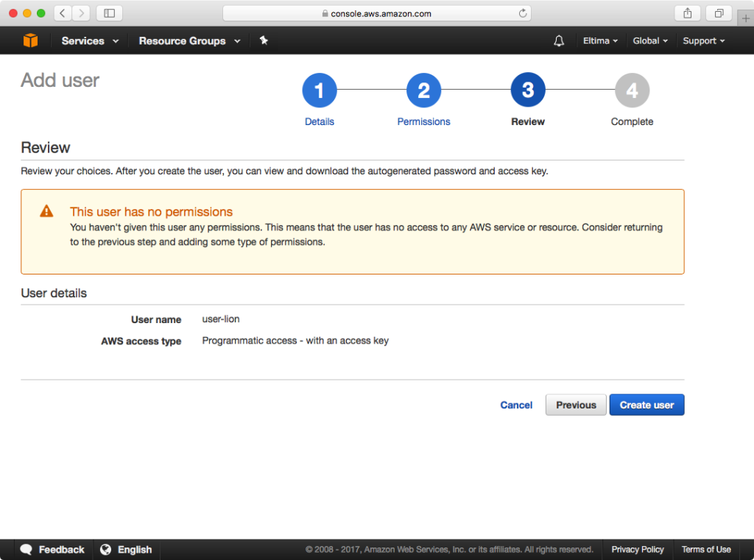The width and height of the screenshot is (754, 560).
Task: Select step 2 Permissions circle
Action: click(423, 90)
